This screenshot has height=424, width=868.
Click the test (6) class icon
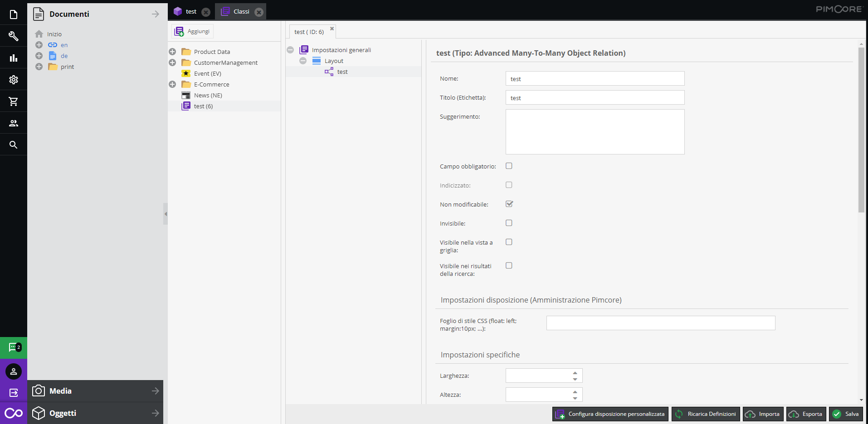186,106
